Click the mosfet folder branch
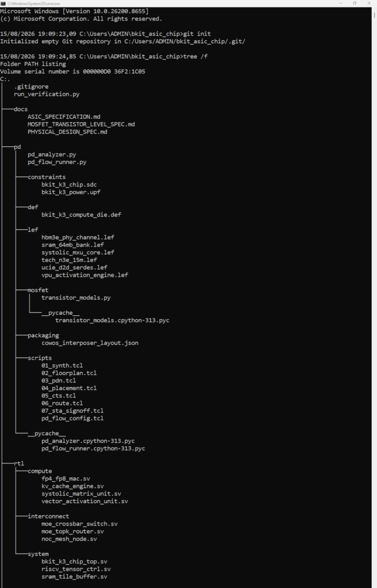This screenshot has height=588, width=377. pyautogui.click(x=38, y=290)
